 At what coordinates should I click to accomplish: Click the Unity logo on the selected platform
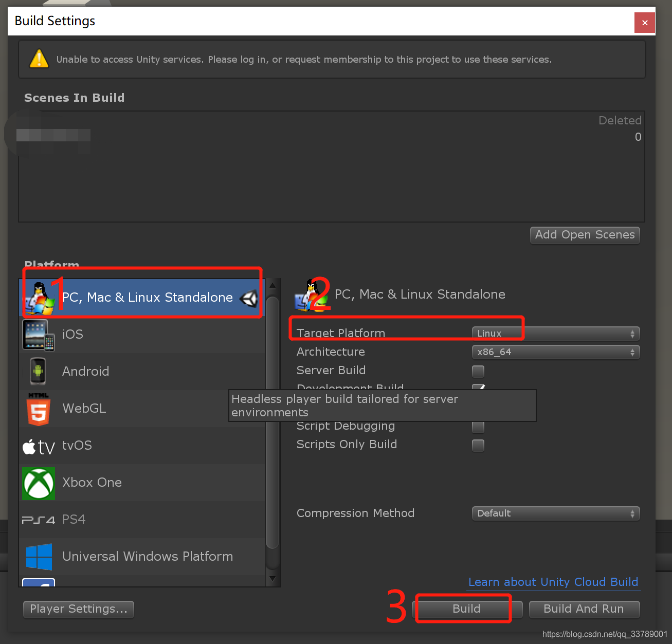coord(249,298)
